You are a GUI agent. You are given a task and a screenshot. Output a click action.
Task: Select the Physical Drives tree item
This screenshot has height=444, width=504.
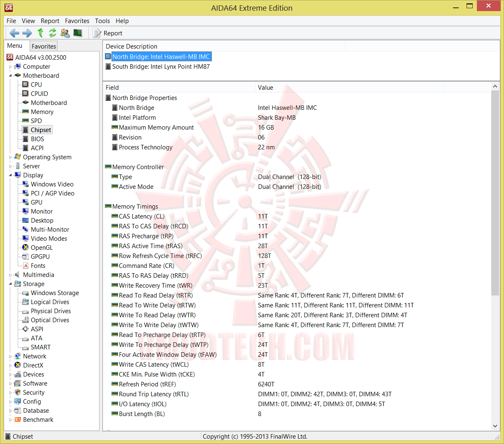coord(51,311)
